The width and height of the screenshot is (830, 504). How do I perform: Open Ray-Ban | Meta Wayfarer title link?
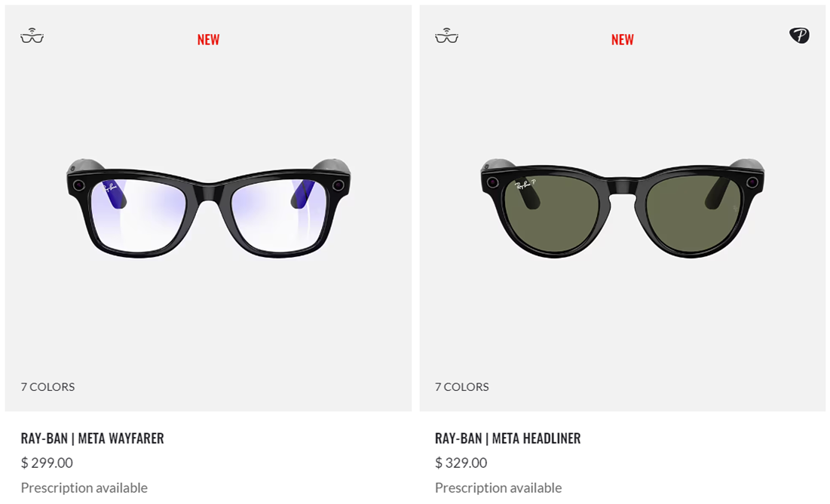pos(92,438)
